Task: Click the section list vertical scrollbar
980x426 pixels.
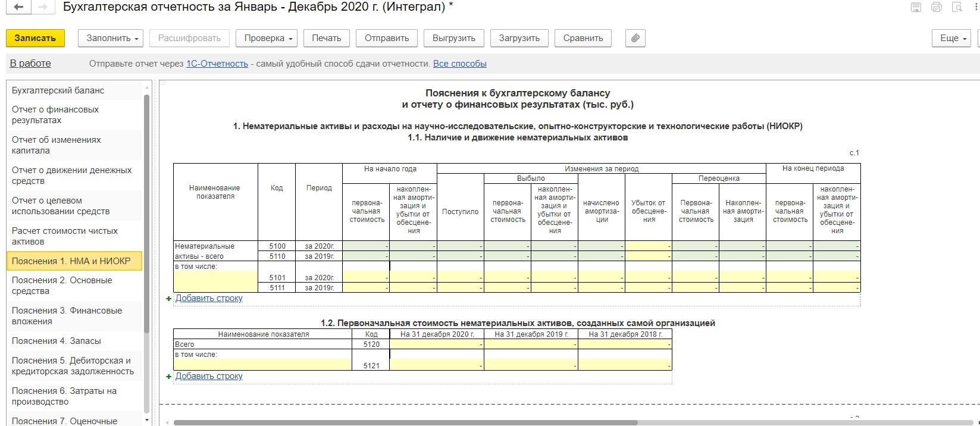Action: click(147, 213)
